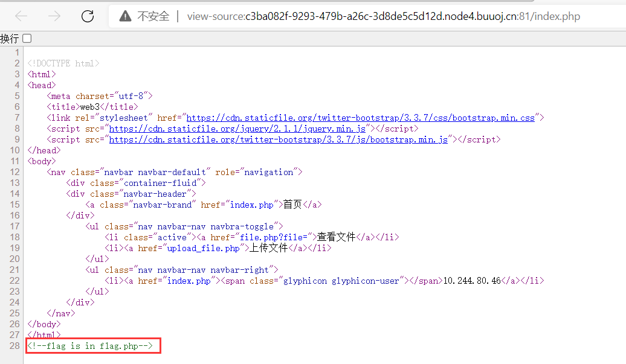Click the <title>web3</title> line

point(92,107)
